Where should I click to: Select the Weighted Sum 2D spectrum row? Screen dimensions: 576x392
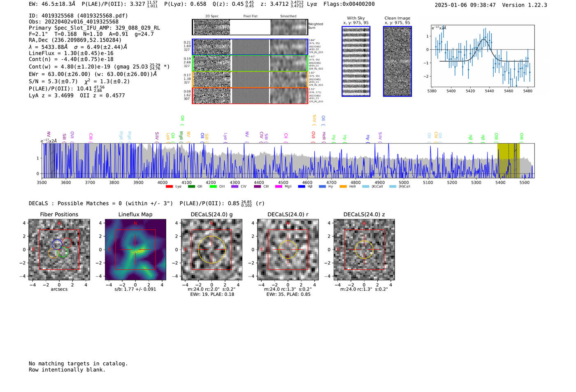(250, 27)
